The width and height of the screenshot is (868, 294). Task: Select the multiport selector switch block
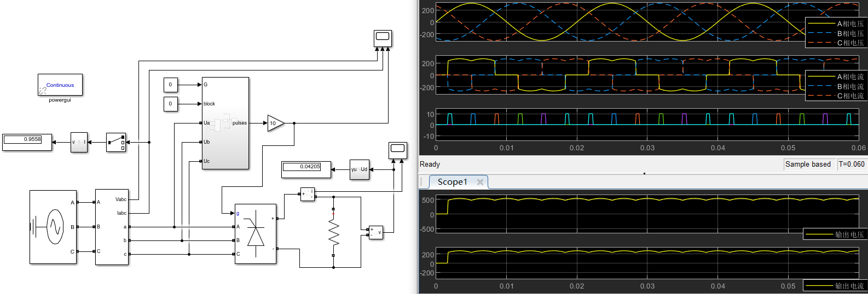click(x=116, y=142)
